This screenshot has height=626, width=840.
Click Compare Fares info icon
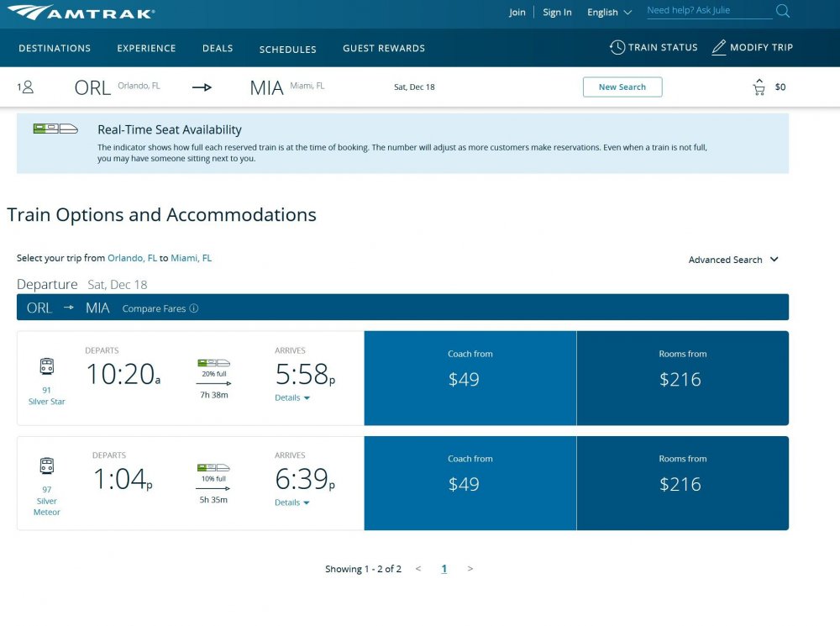tap(194, 308)
